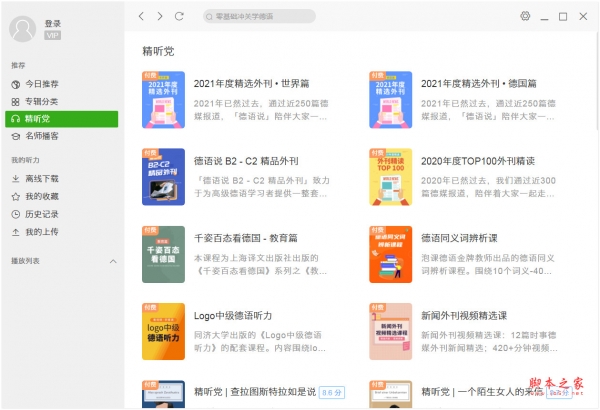This screenshot has height=410, width=600.
Task: Click the 精听党 headphone icon
Action: coord(15,119)
